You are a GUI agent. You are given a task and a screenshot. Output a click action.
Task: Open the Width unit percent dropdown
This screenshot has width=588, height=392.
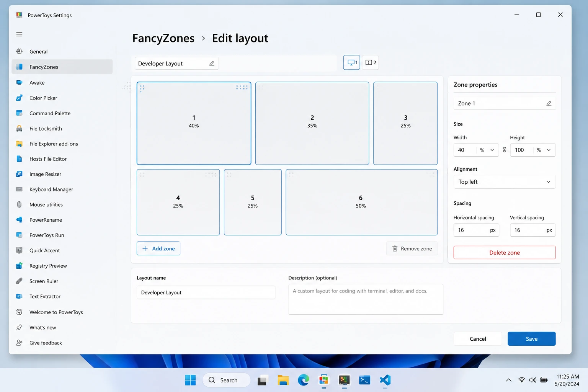coord(487,150)
